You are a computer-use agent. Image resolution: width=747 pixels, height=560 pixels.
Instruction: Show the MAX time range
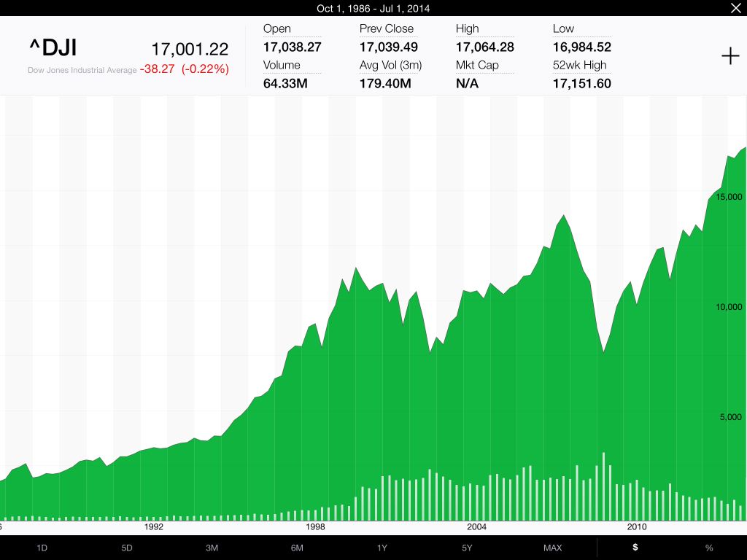(553, 548)
